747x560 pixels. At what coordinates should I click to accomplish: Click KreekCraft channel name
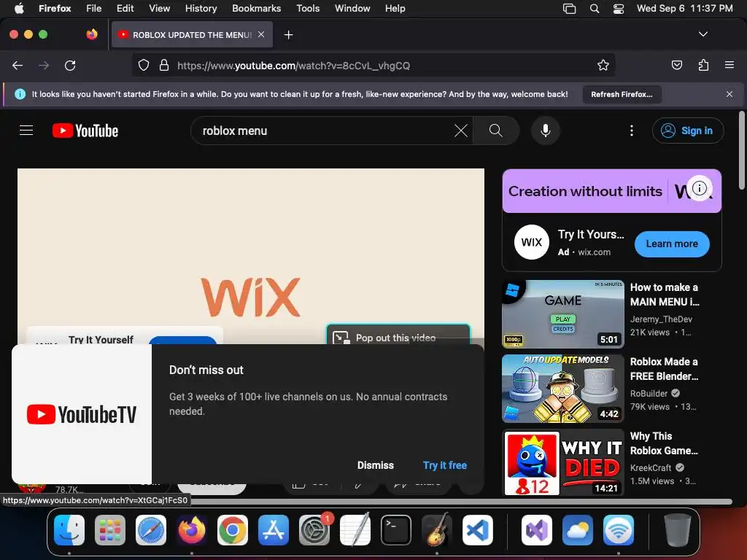pyautogui.click(x=651, y=467)
